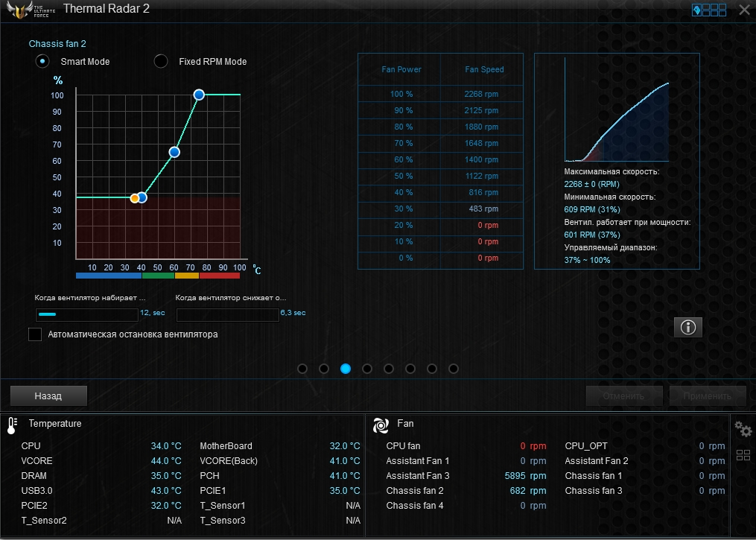Click the Fan Power column header
This screenshot has width=756, height=540.
(x=401, y=69)
